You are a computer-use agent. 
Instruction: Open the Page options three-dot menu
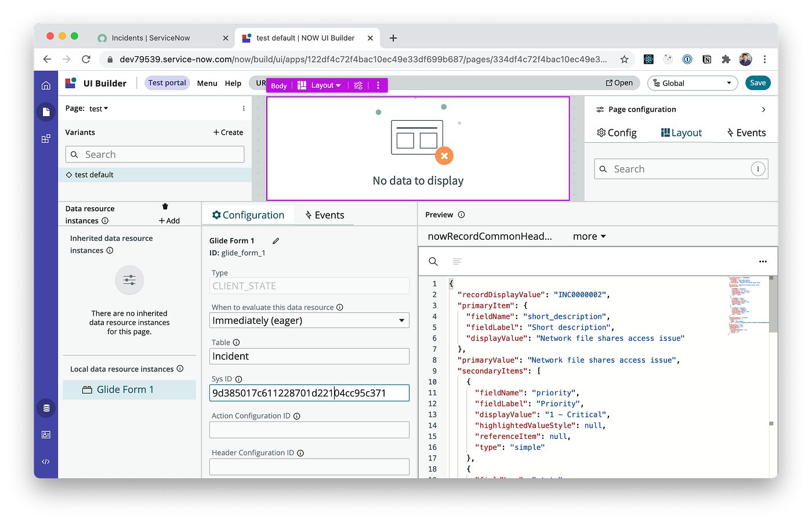click(244, 109)
